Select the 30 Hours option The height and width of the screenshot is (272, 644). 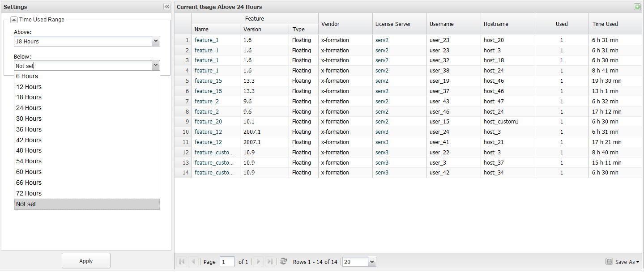point(87,119)
